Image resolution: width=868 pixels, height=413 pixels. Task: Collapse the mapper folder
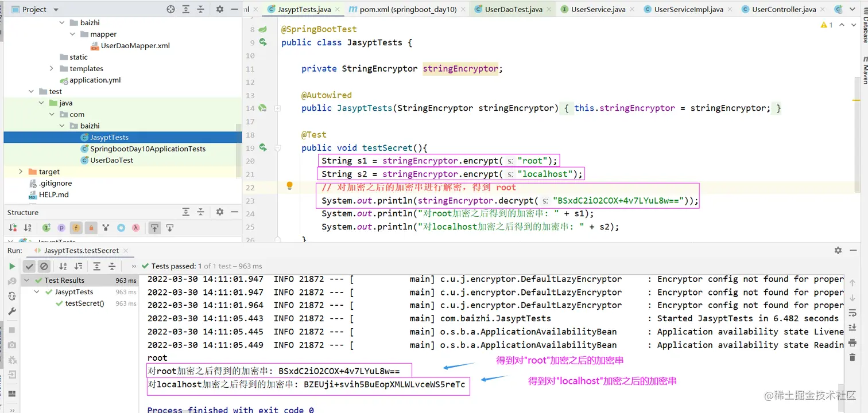pos(72,34)
